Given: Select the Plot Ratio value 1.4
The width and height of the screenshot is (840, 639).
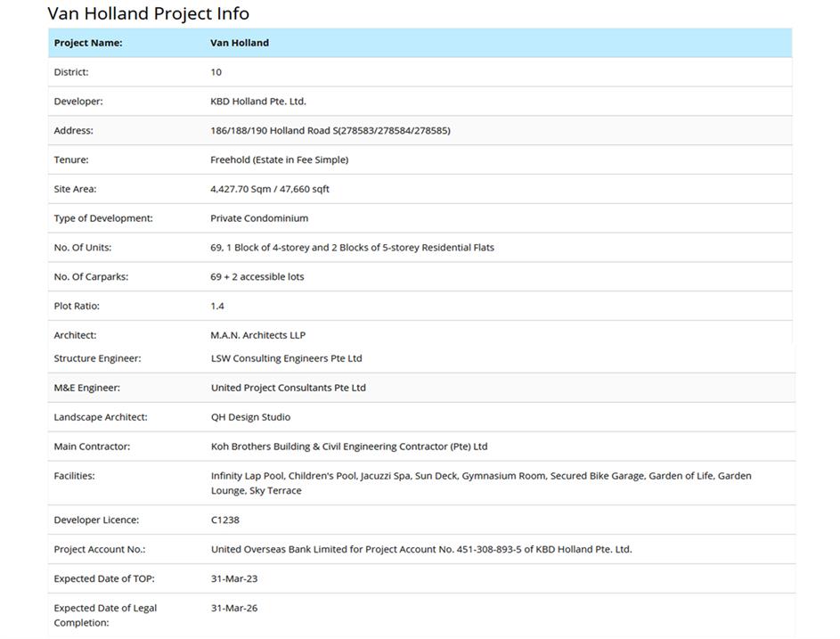Looking at the screenshot, I should click(x=217, y=307).
